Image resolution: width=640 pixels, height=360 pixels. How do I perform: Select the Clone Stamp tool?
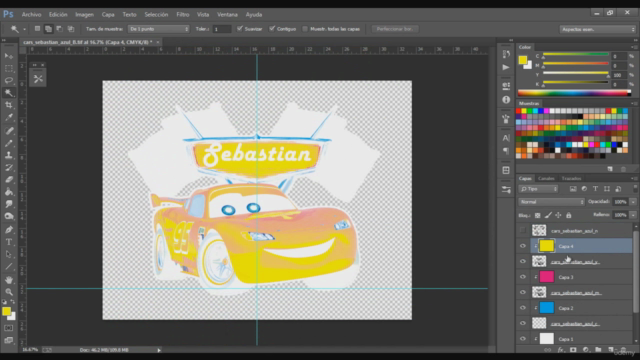(9, 155)
